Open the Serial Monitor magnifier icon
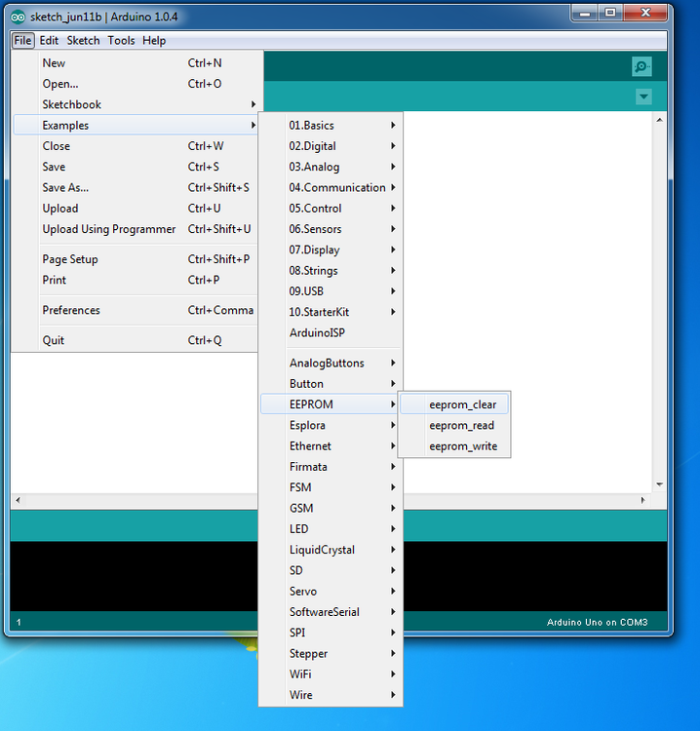Screen dimensions: 700x731 click(x=642, y=66)
